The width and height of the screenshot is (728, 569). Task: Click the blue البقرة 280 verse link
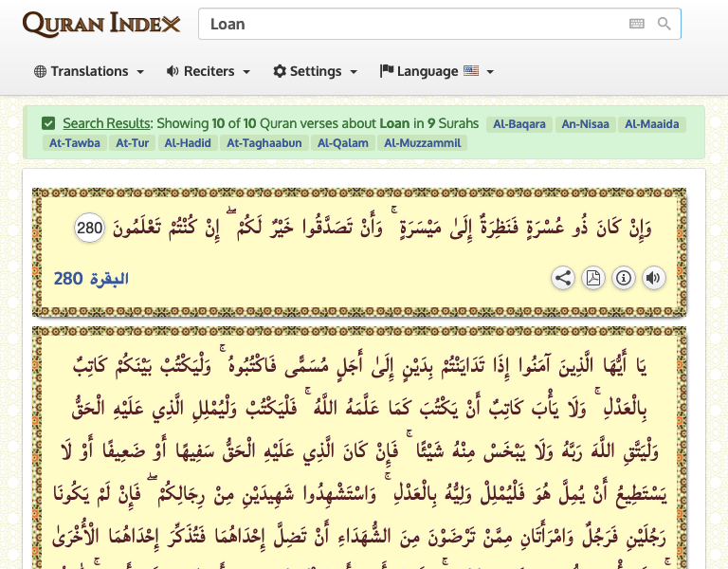(x=91, y=279)
